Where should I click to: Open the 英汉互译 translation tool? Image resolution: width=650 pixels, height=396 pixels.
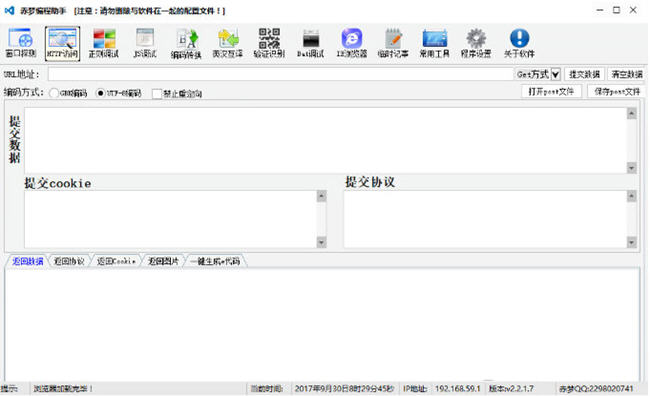click(x=228, y=43)
